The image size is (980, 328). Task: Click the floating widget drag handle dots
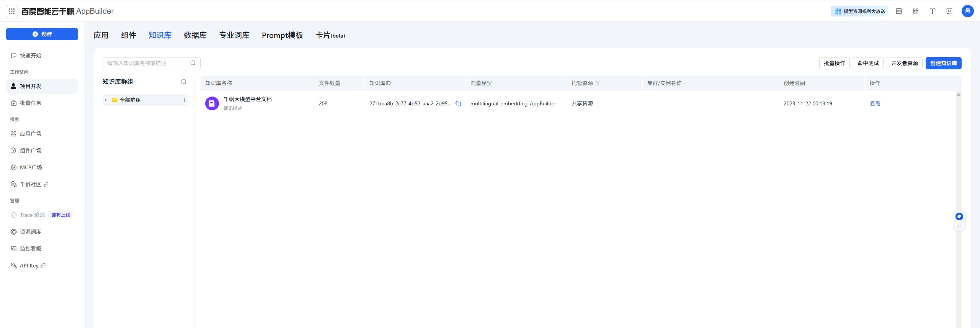[959, 226]
